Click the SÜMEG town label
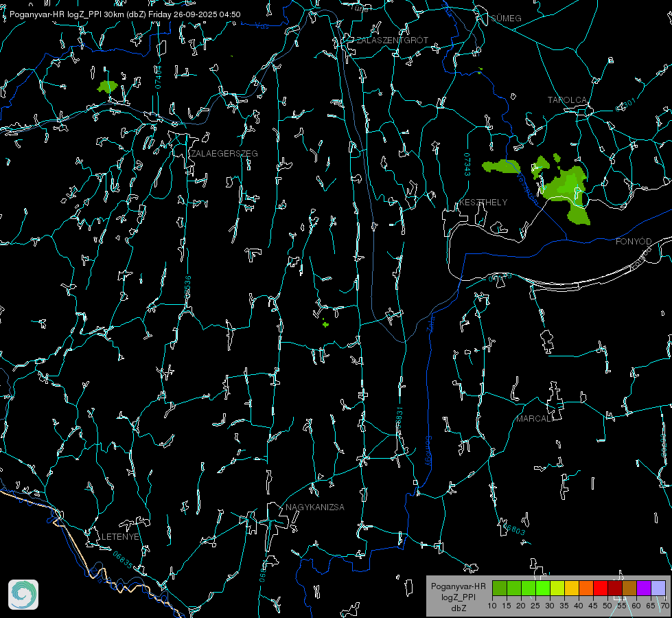This screenshot has width=672, height=618. (x=506, y=18)
